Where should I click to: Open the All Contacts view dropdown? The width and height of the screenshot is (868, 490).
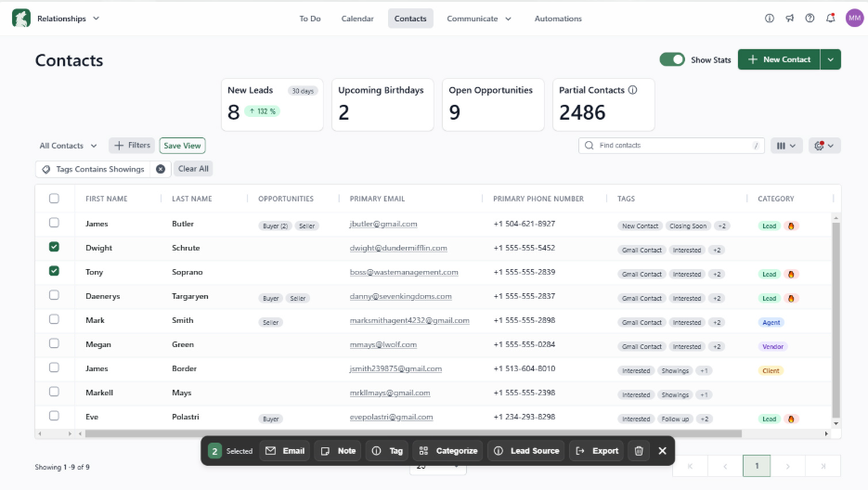click(x=68, y=146)
